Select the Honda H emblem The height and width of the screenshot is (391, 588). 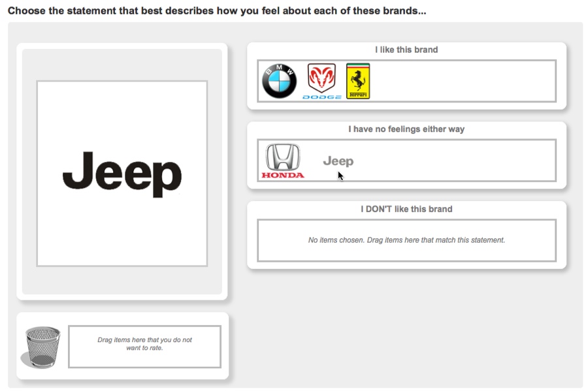point(283,157)
